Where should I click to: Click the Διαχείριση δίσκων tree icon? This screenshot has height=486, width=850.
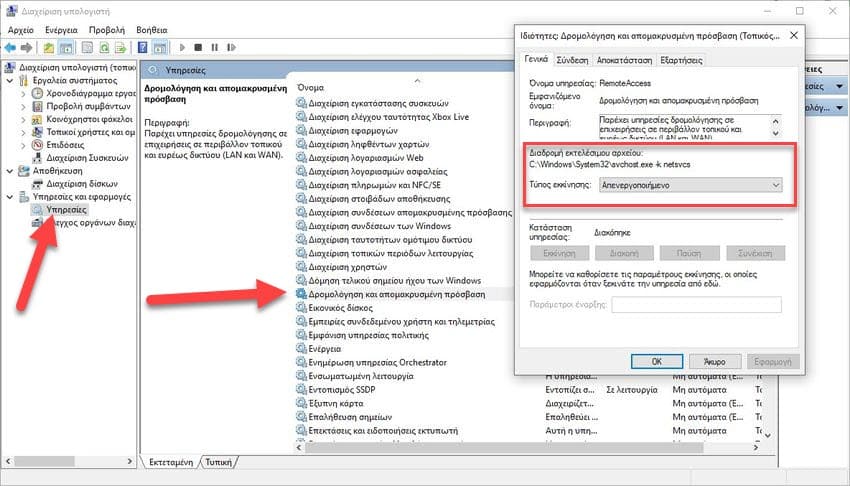(37, 184)
